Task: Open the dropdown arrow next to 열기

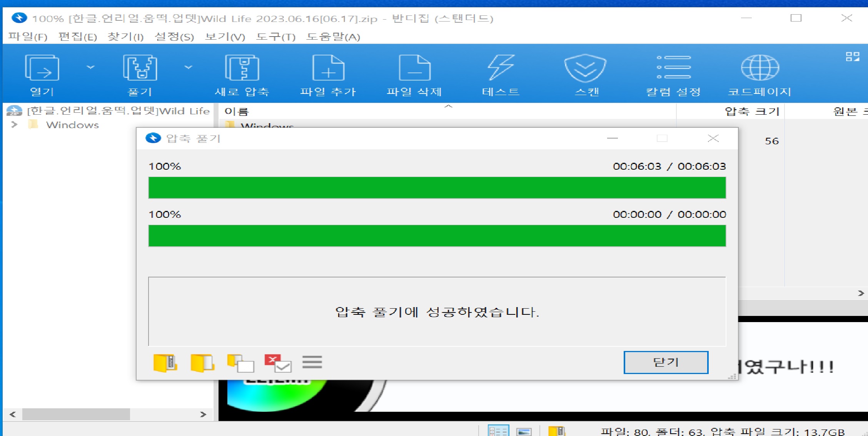Action: 90,67
